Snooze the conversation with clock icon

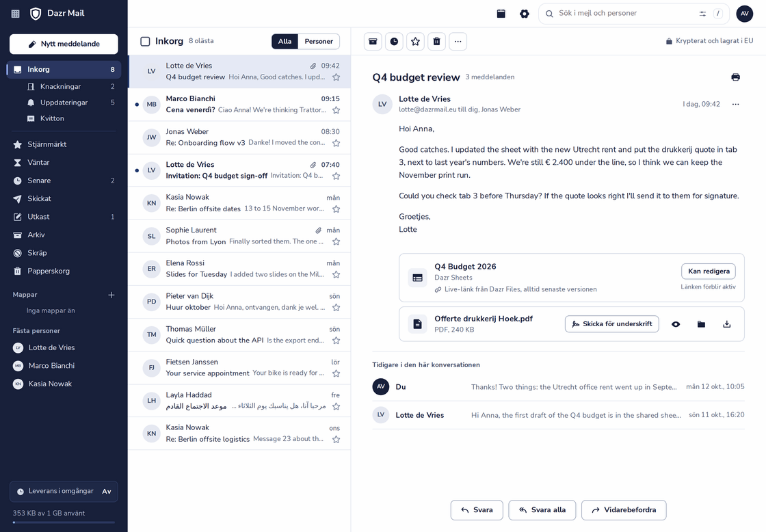point(394,42)
